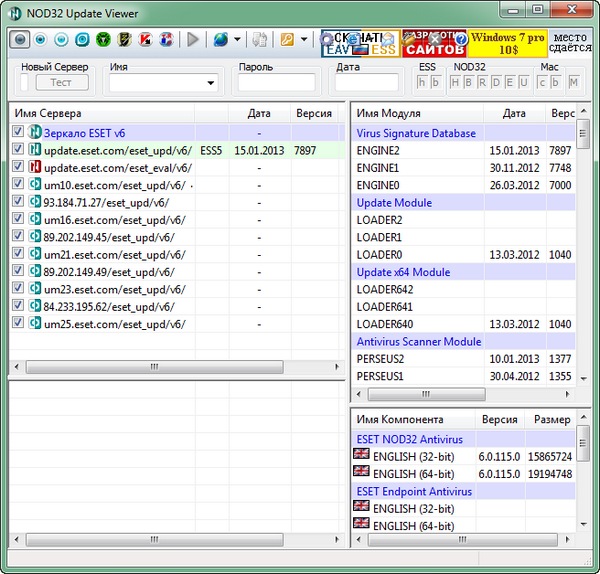Expand dropdown arrow next to globe icon
Screen dimensions: 600x574
[x=237, y=40]
